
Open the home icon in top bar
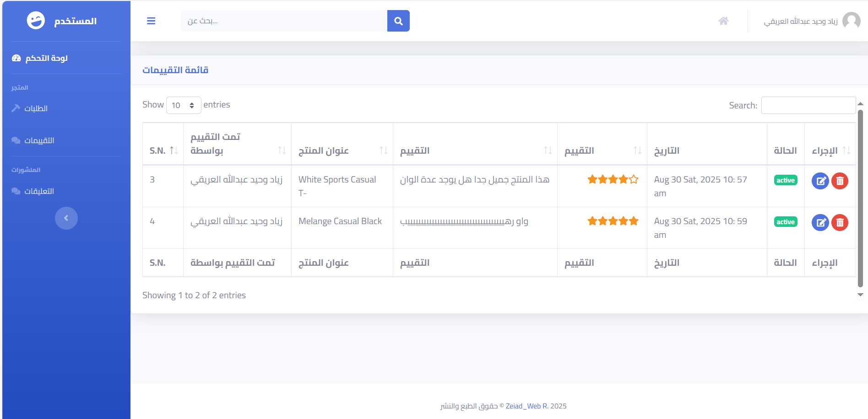pos(723,21)
